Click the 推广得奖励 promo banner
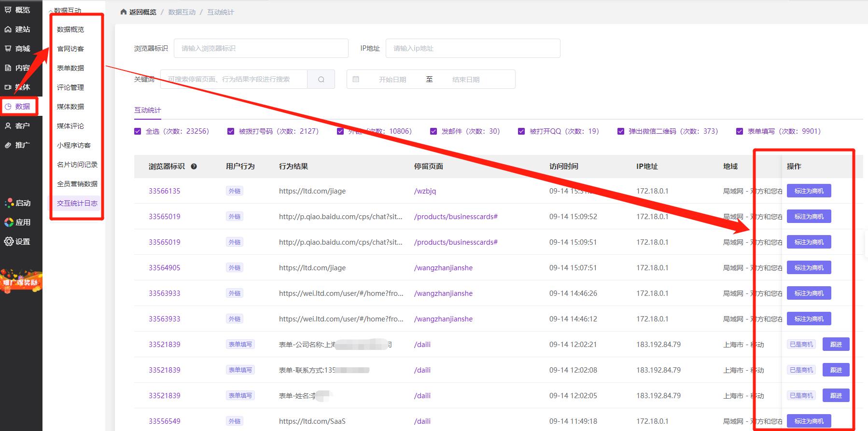The image size is (868, 431). (20, 281)
